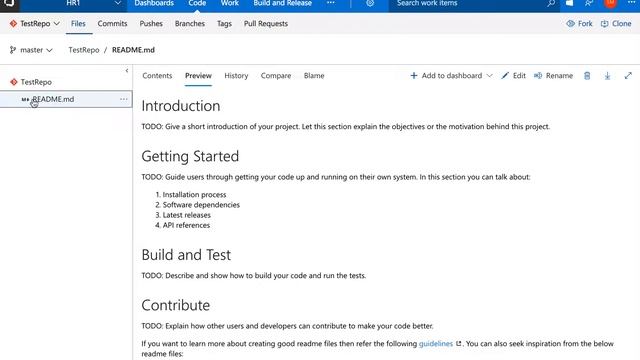
Task: Toggle full screen view icon
Action: [628, 76]
